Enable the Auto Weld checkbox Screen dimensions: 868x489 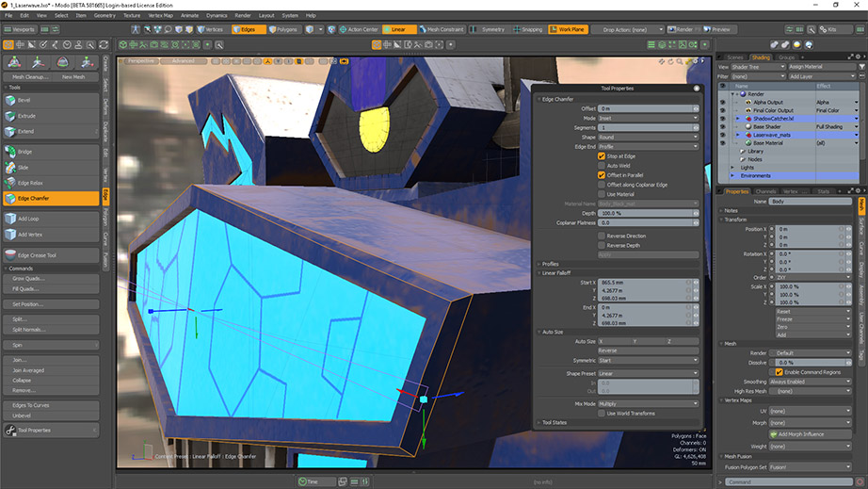pyautogui.click(x=602, y=166)
